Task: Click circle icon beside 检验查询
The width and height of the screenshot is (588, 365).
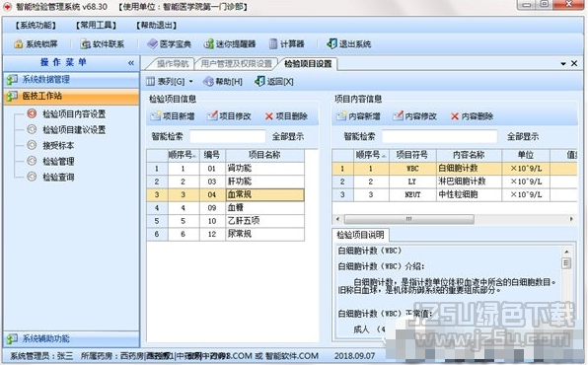Action: point(32,177)
